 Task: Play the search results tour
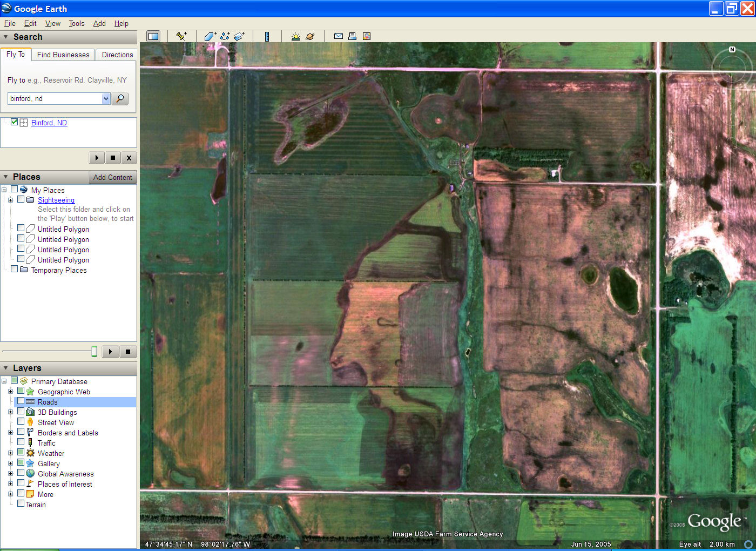tap(97, 158)
